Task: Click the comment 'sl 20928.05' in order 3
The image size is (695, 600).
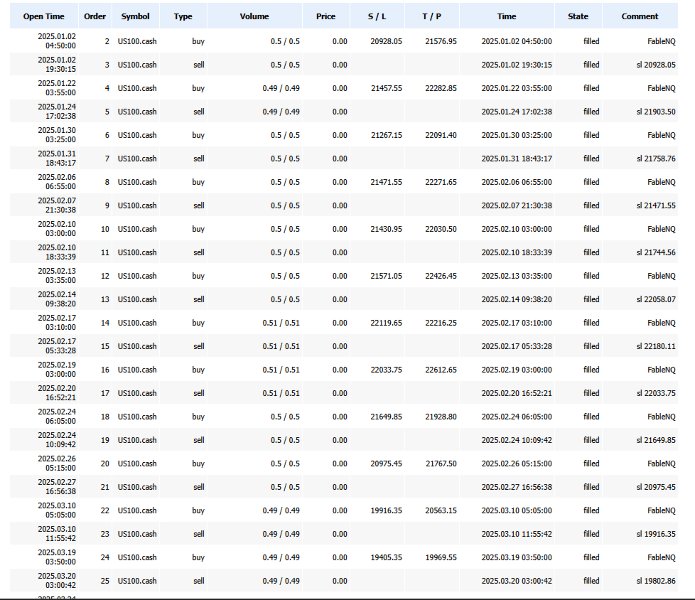Action: pyautogui.click(x=656, y=65)
